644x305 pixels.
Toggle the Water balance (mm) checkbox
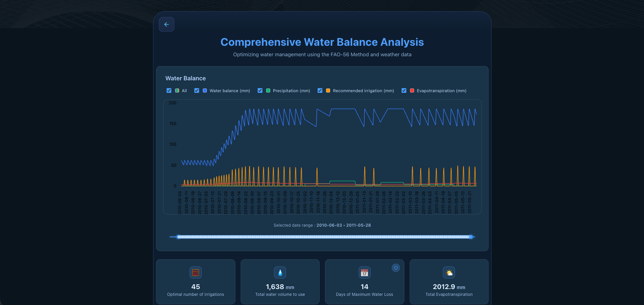click(197, 90)
